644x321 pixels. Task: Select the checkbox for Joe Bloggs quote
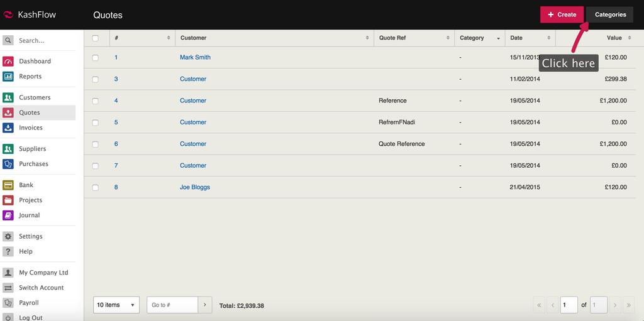point(96,188)
